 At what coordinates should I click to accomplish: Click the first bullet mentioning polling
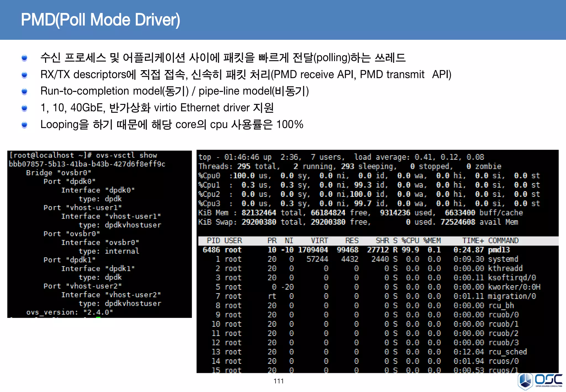223,58
